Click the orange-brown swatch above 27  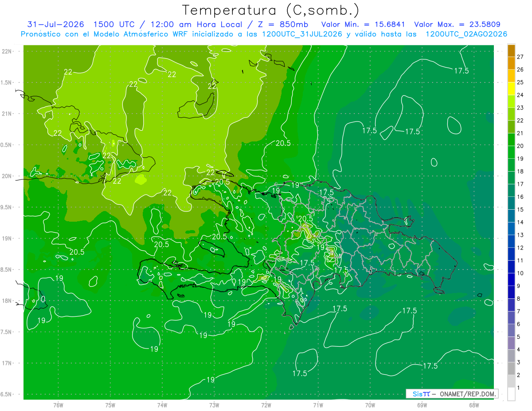511,51
